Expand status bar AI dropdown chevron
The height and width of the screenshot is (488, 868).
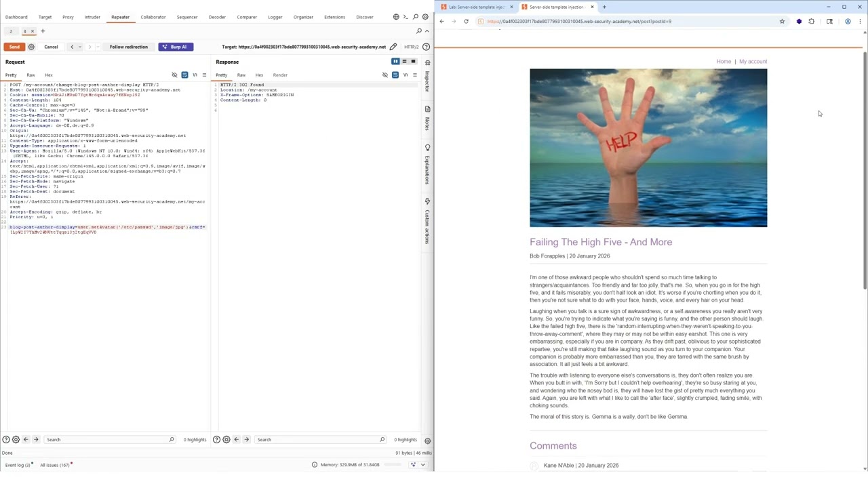422,465
